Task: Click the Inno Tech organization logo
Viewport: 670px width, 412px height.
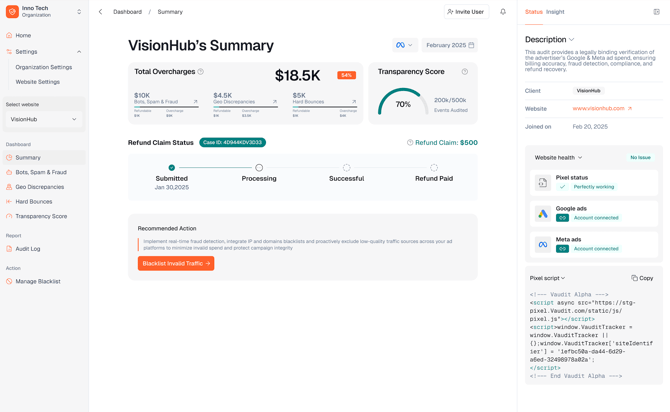Action: point(12,12)
